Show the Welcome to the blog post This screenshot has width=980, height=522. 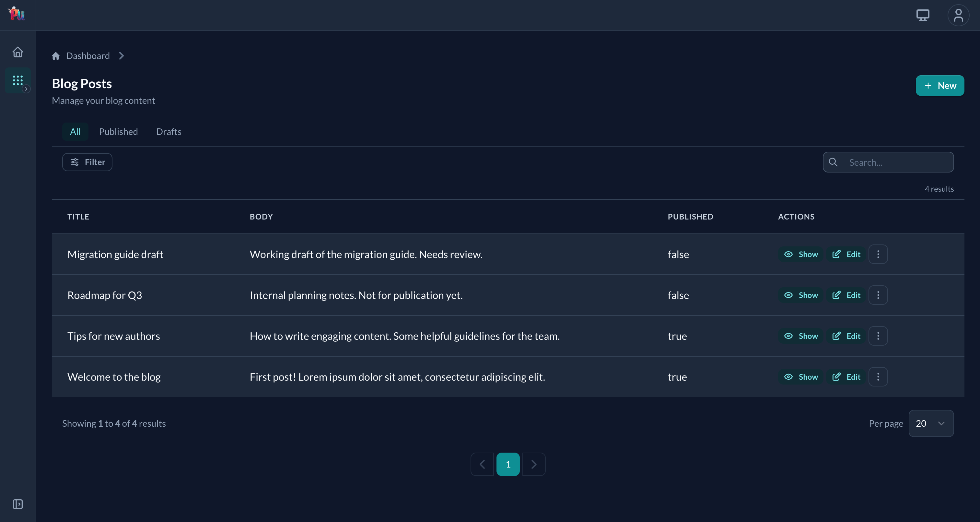[x=801, y=377]
